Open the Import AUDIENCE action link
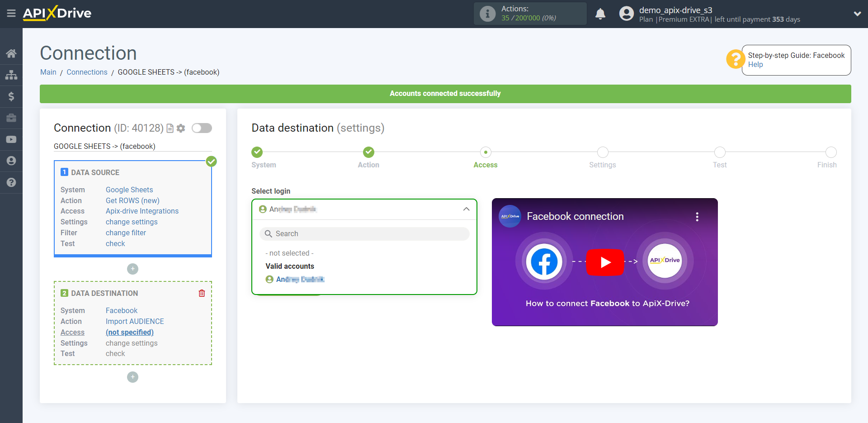The height and width of the screenshot is (423, 868). coord(135,322)
